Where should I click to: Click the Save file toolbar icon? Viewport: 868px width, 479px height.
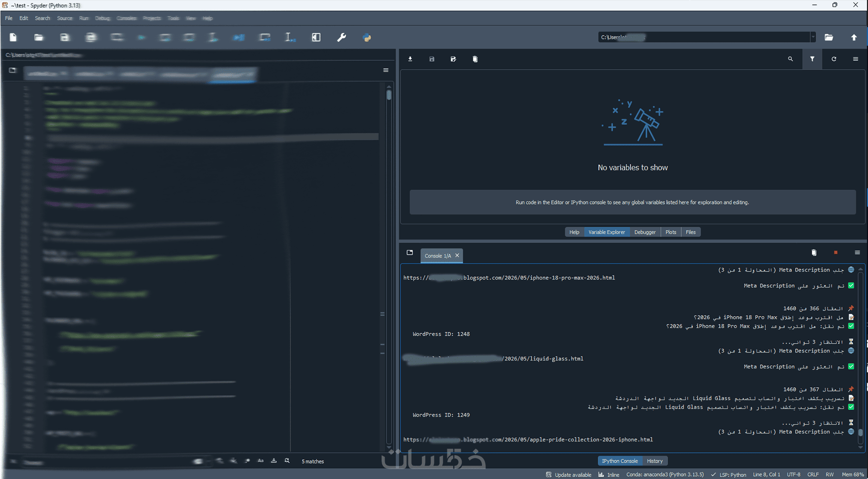point(64,38)
